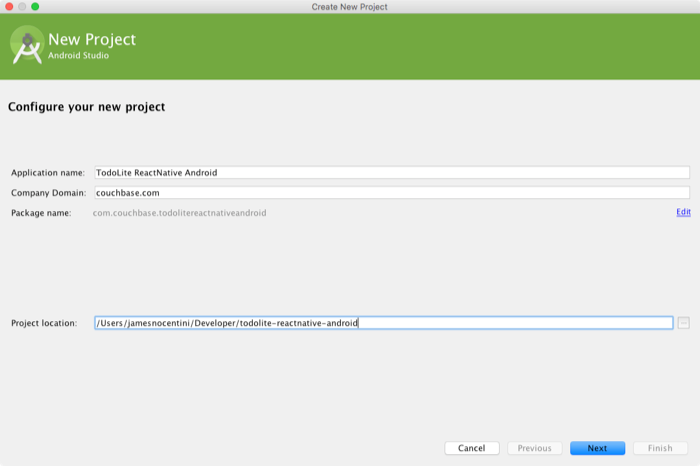Image resolution: width=700 pixels, height=466 pixels.
Task: Click the 'Company Domain:' label
Action: click(49, 193)
